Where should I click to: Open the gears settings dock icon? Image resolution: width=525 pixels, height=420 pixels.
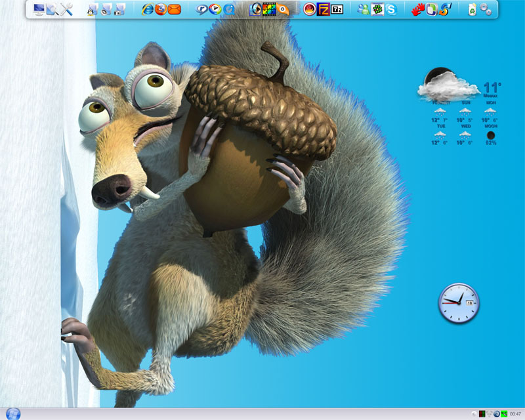(486, 9)
